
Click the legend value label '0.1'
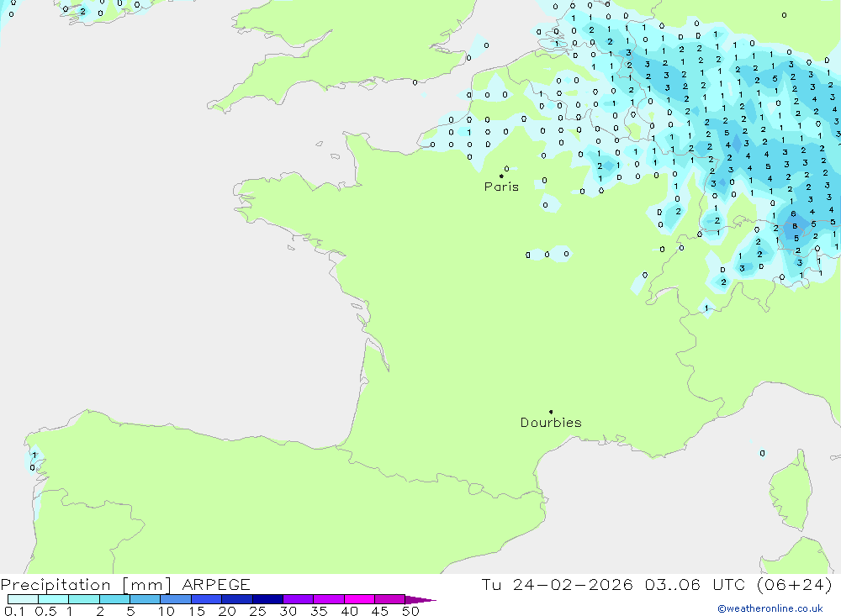14,611
